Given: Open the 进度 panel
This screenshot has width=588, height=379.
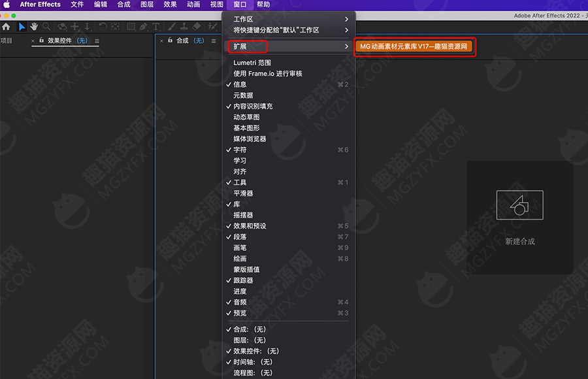Looking at the screenshot, I should point(288,291).
